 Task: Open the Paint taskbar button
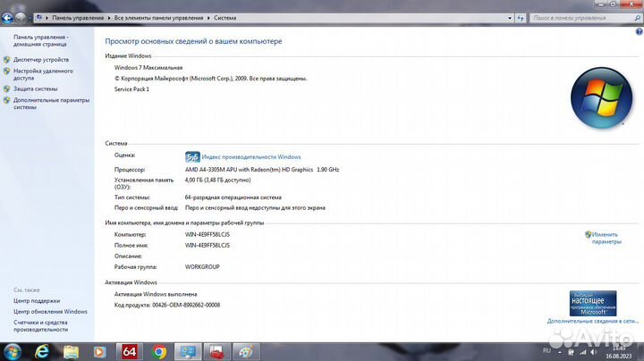[246, 351]
